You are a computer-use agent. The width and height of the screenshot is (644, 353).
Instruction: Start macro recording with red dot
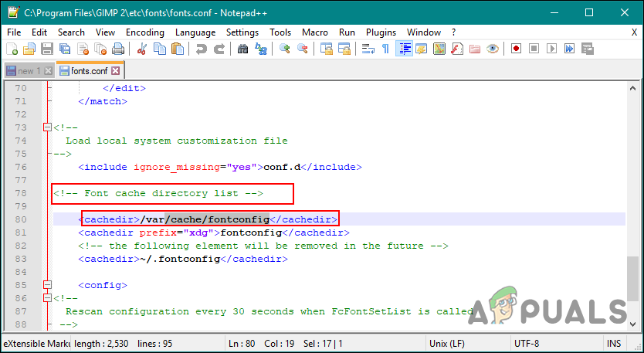point(517,49)
